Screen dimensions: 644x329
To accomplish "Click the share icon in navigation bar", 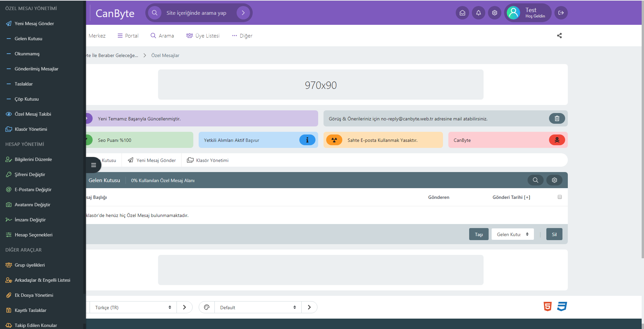I will pyautogui.click(x=559, y=36).
